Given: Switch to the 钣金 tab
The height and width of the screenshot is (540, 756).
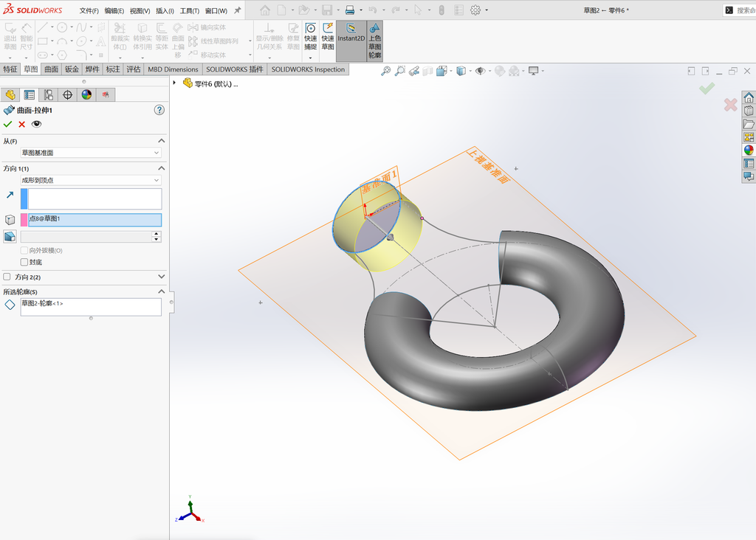Looking at the screenshot, I should (72, 69).
